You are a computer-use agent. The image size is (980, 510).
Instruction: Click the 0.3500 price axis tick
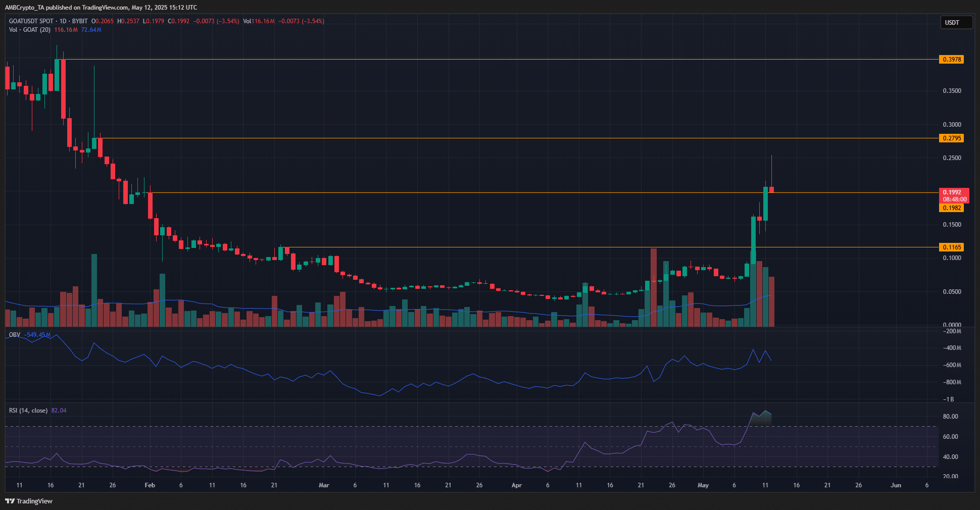(x=952, y=91)
